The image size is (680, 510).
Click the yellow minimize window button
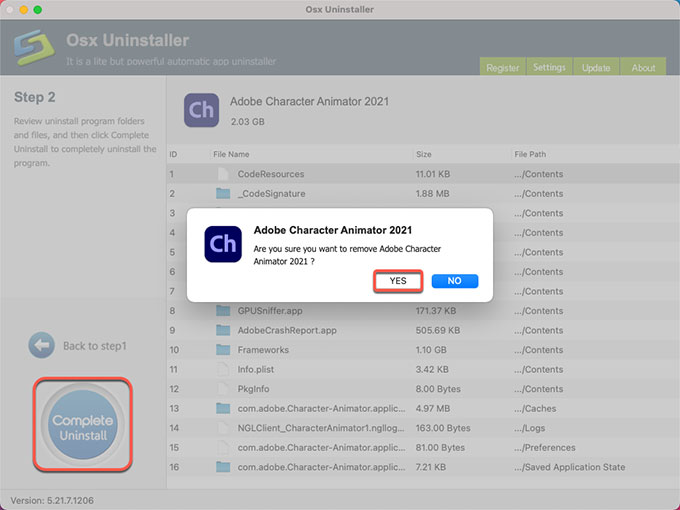point(24,10)
